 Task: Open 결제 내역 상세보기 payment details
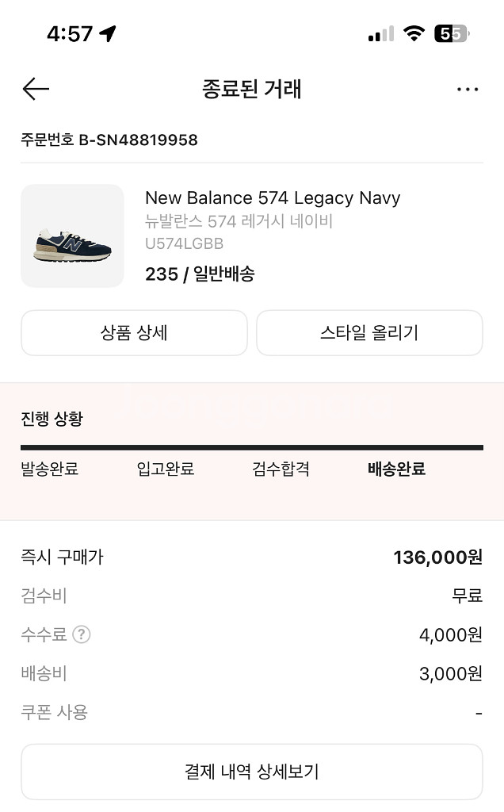[252, 772]
